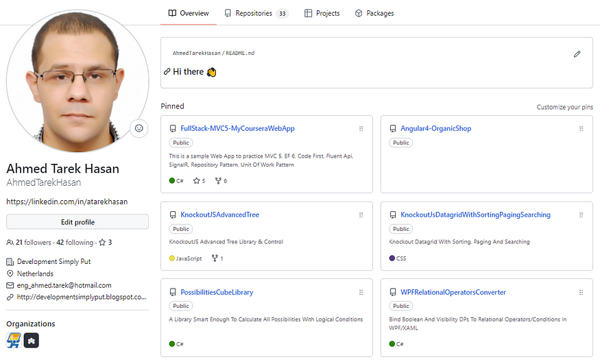Click the profile avatar picture
The height and width of the screenshot is (364, 600).
77,81
